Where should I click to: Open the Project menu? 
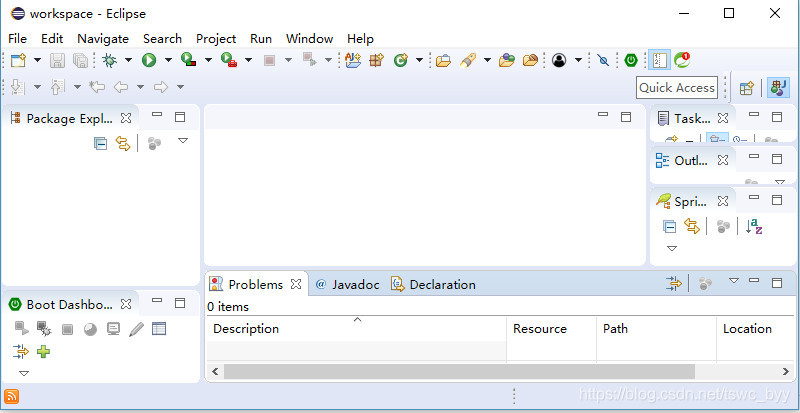pos(216,39)
